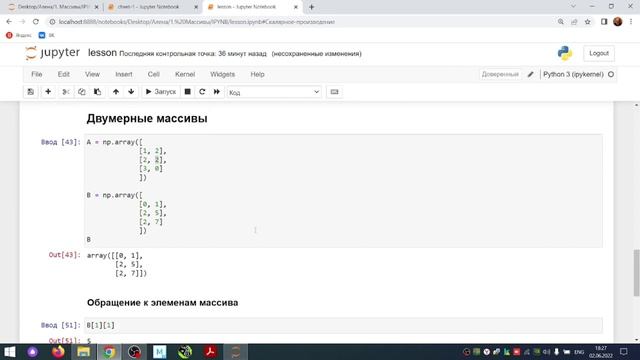Click the pencil edit mode icon

tap(530, 74)
